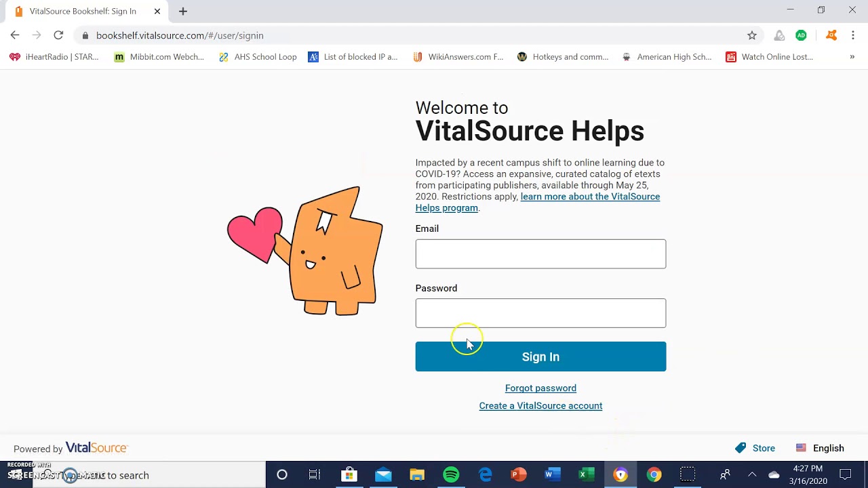Open Microsoft Store from taskbar

coord(349,475)
